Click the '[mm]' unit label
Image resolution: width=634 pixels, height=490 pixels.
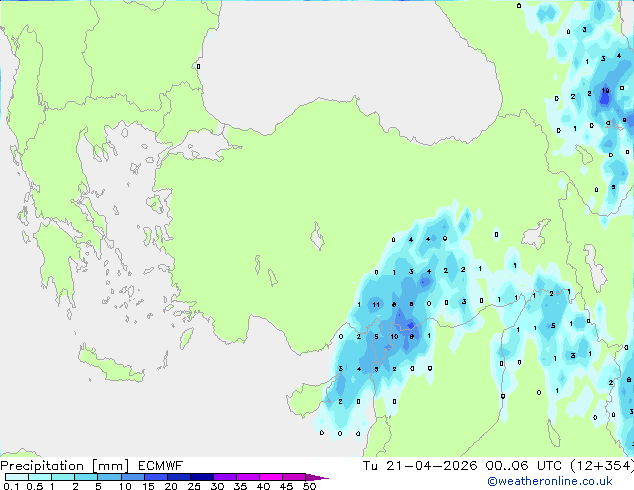110,466
